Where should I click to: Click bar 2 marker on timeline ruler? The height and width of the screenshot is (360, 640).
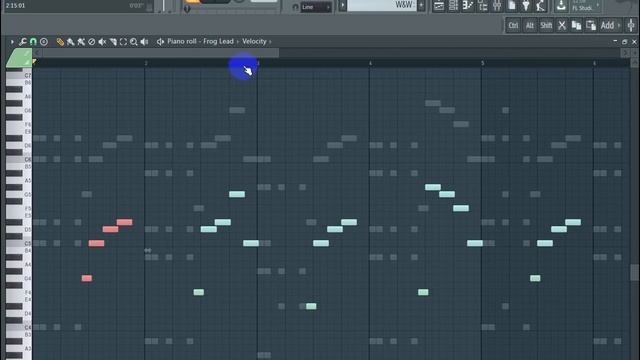pos(146,63)
